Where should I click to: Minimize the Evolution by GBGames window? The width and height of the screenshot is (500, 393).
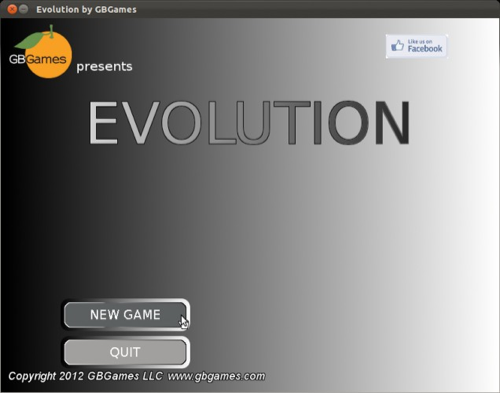pos(23,9)
